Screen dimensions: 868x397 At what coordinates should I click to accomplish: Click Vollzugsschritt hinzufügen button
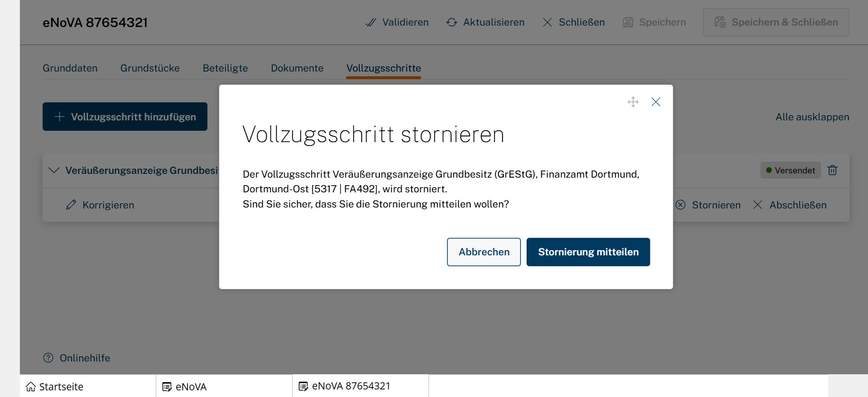point(125,117)
